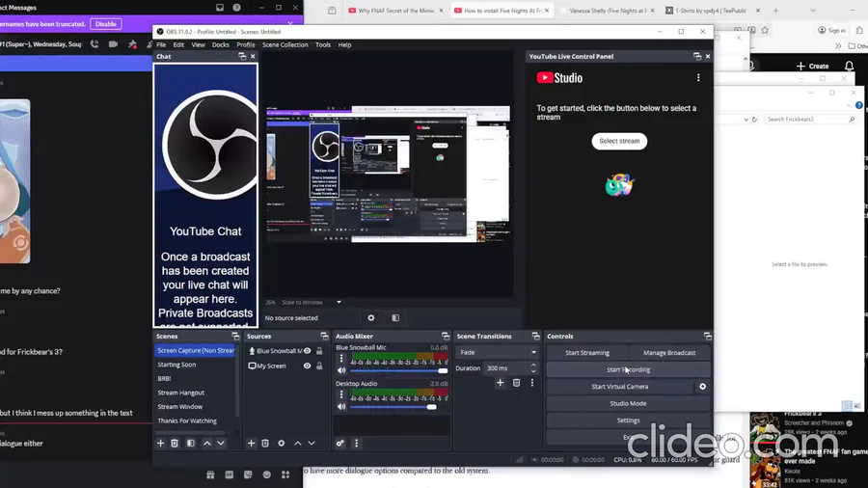Add a new source with the Sources plus icon
The image size is (868, 488).
click(251, 444)
